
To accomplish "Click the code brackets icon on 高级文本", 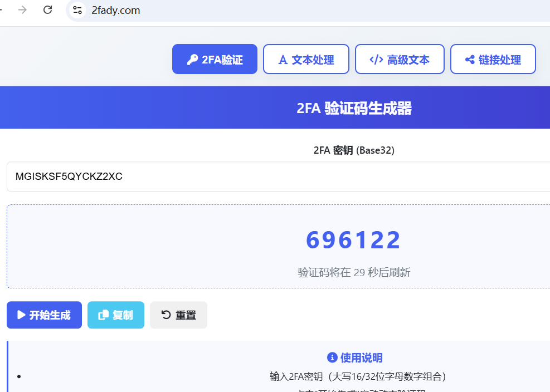I will [376, 60].
